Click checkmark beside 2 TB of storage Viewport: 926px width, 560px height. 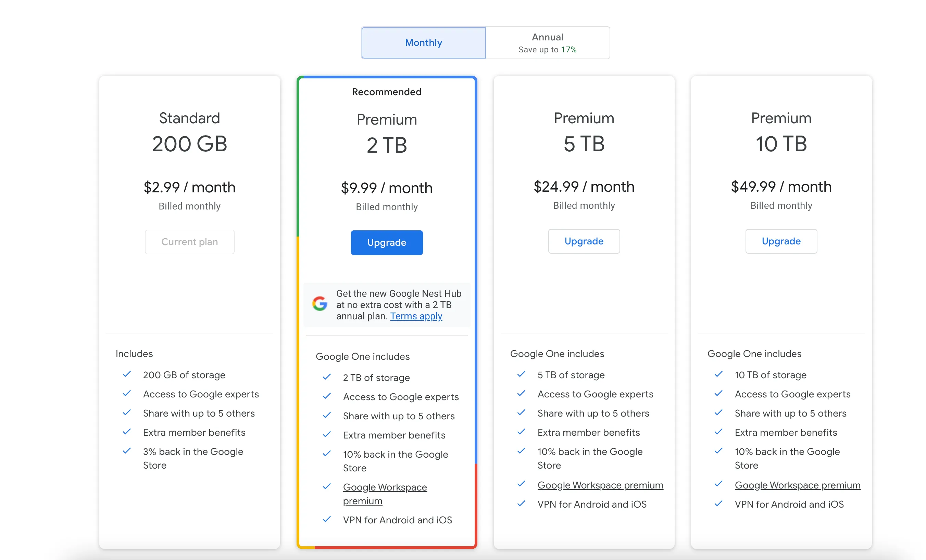pyautogui.click(x=327, y=377)
